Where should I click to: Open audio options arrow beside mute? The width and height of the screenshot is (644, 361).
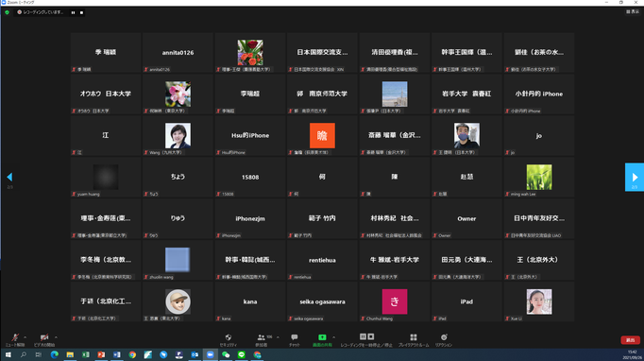point(25,337)
